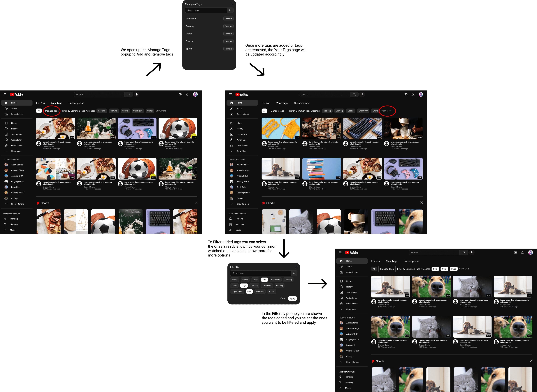The image size is (537, 392).
Task: Click search icon in Managing Tags popup
Action: click(x=230, y=10)
